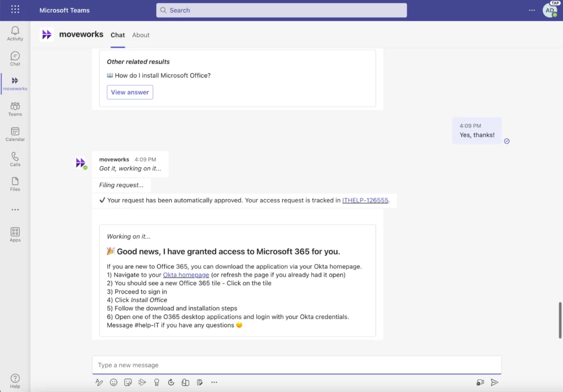The image size is (563, 392).
Task: Open the ITHELP-126555 ticket link
Action: pos(365,200)
